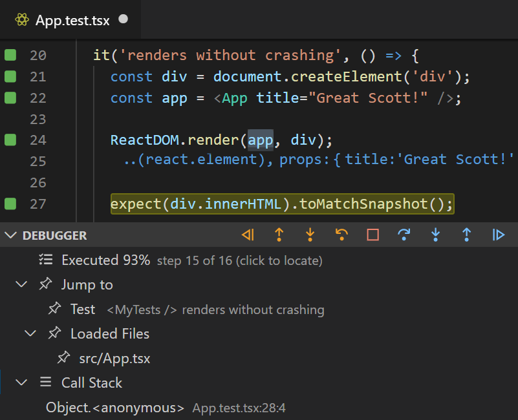Click the blue step out up arrow
Image resolution: width=518 pixels, height=420 pixels.
[x=466, y=235]
